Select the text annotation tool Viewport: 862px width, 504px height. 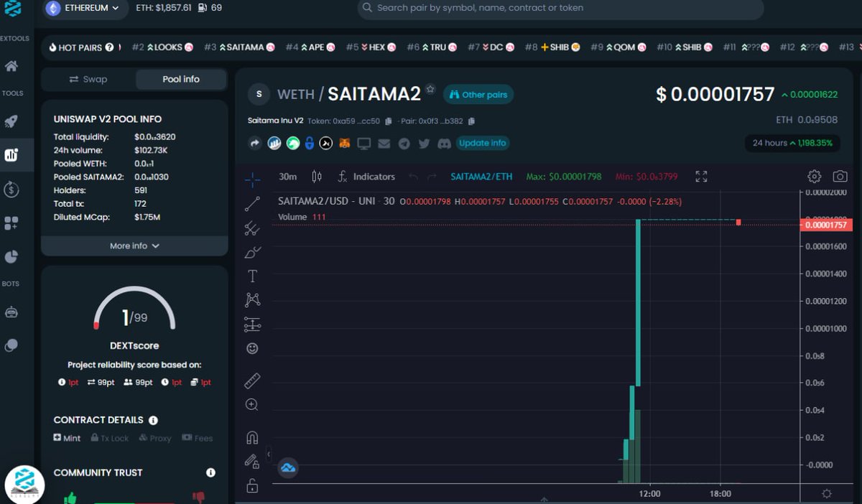click(251, 275)
